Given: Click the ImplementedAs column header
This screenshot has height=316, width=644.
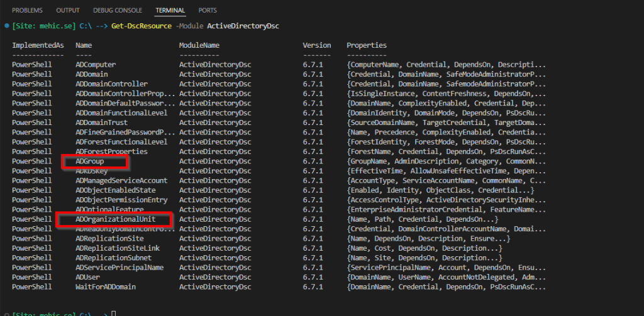Looking at the screenshot, I should pyautogui.click(x=36, y=46).
